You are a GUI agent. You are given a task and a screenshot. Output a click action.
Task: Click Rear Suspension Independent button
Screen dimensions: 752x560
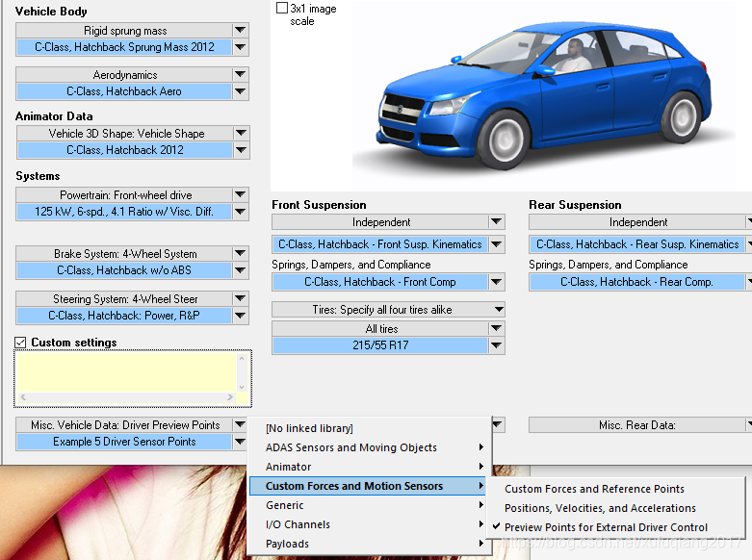[637, 222]
